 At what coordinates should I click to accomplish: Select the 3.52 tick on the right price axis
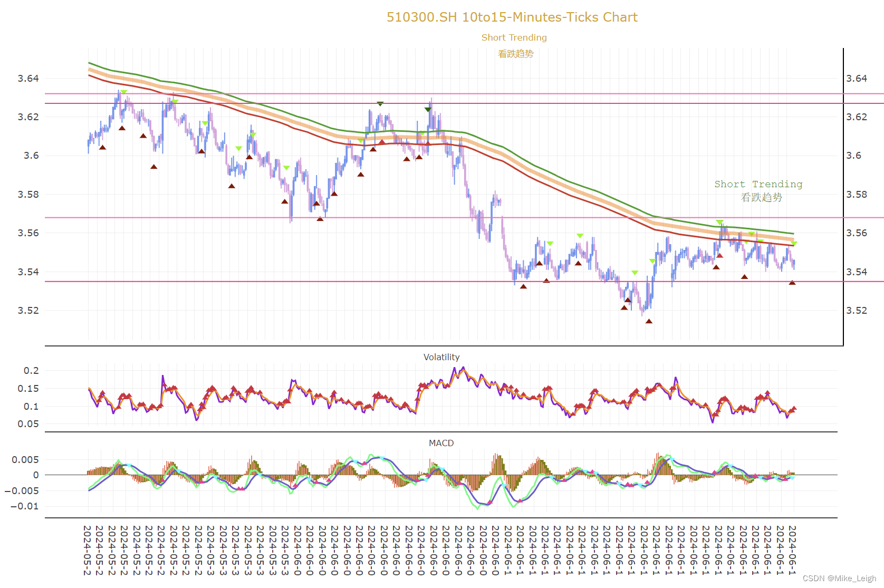pyautogui.click(x=857, y=311)
